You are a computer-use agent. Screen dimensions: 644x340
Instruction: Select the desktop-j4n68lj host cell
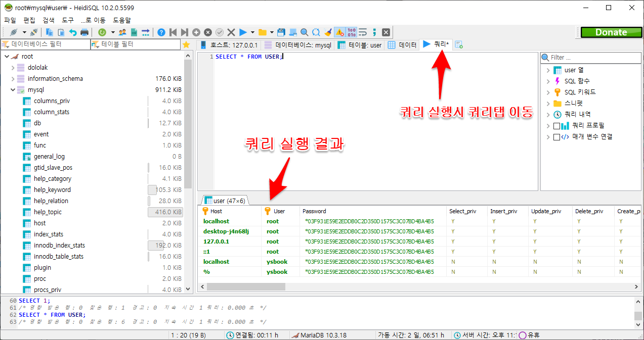click(x=230, y=231)
